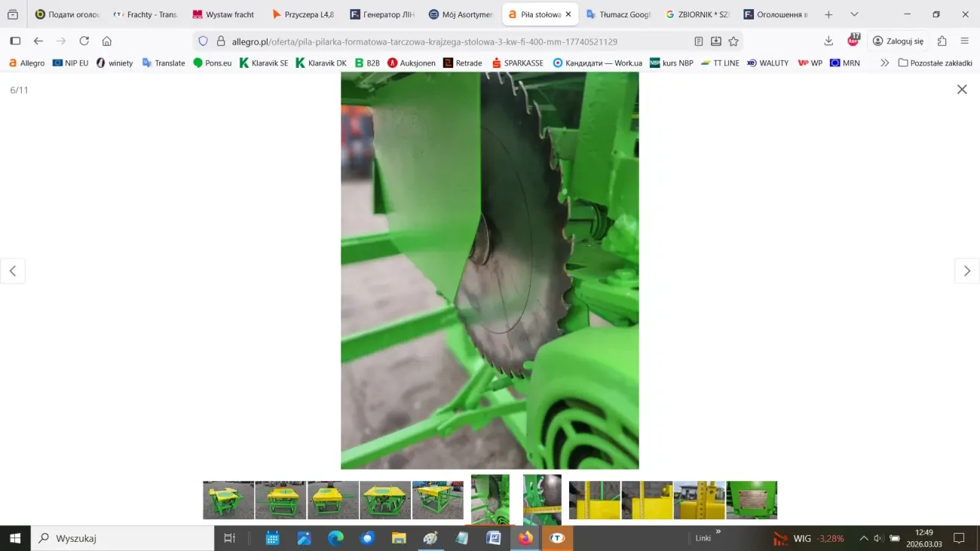Go to the next gallery photo
Screen dimensions: 980x551
[x=966, y=271]
